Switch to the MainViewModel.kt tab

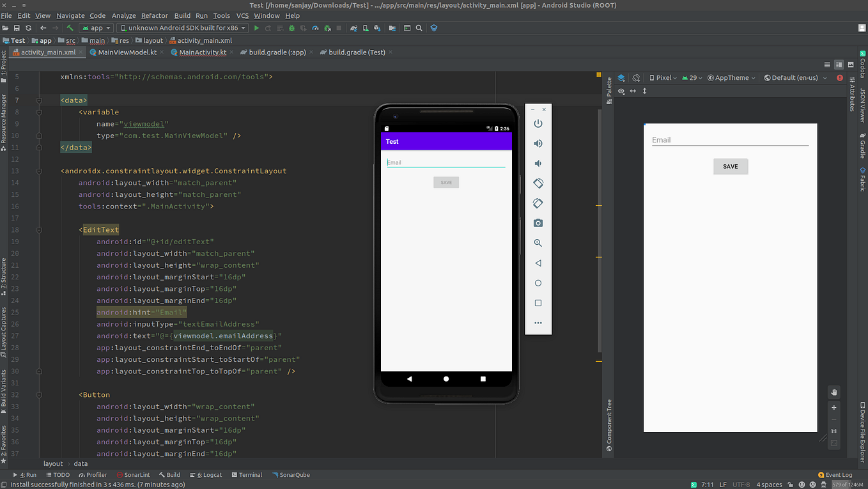click(127, 52)
